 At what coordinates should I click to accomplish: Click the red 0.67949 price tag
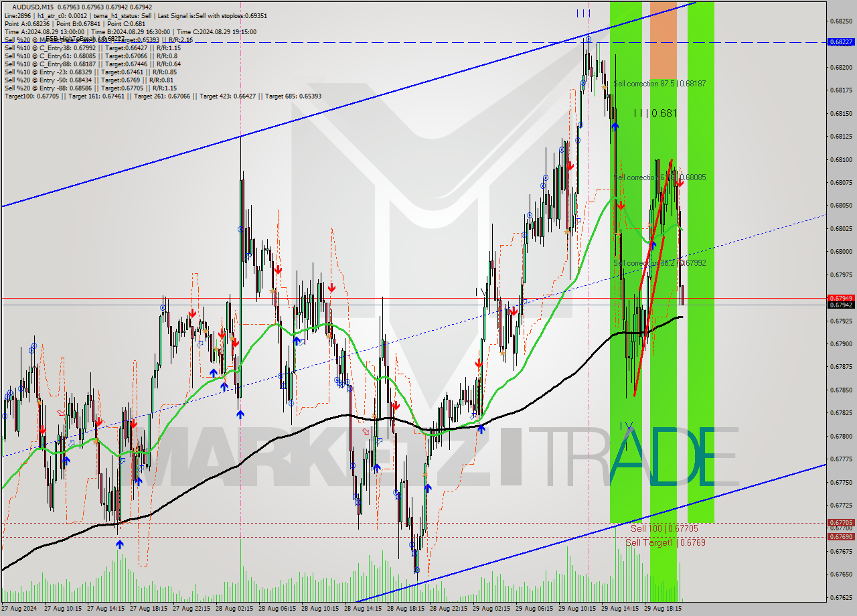[841, 298]
